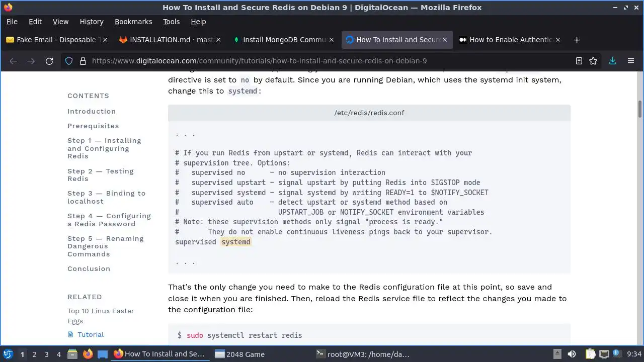This screenshot has height=362, width=644.
Task: Click the Tutorial link under Related
Action: tap(91, 334)
